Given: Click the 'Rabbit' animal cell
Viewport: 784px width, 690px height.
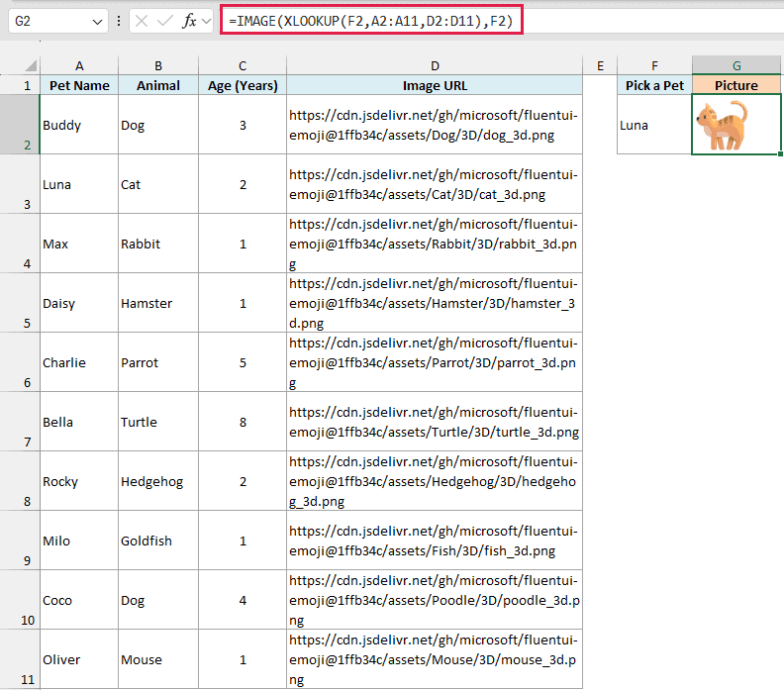Looking at the screenshot, I should (x=158, y=244).
